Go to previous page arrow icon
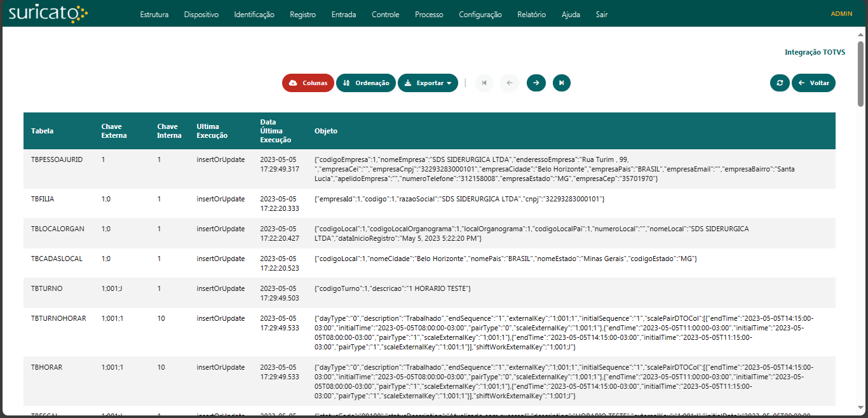The width and height of the screenshot is (868, 418). 510,83
